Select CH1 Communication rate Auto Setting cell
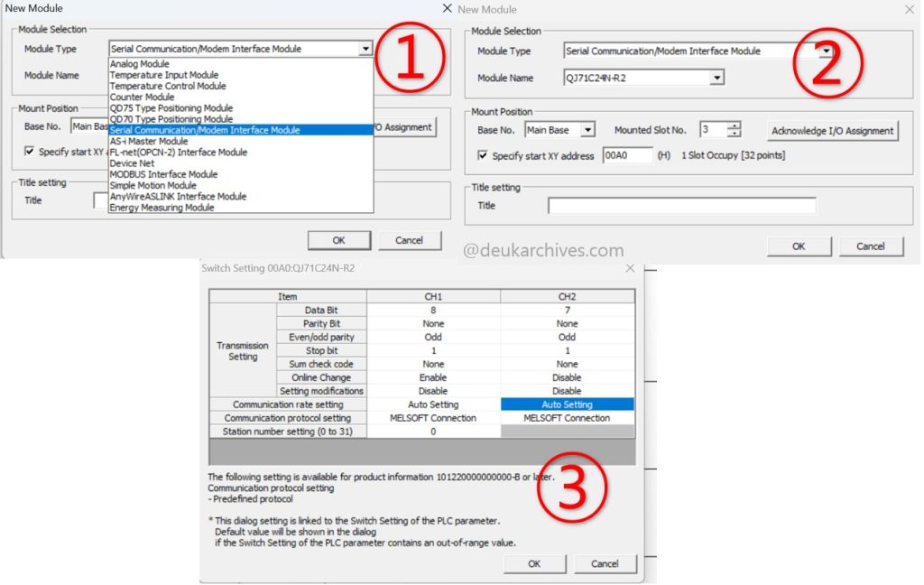 [433, 404]
